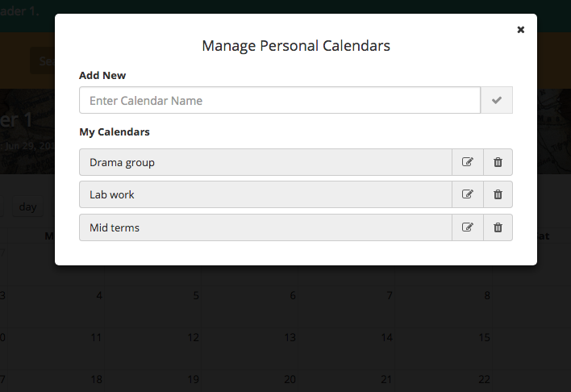Image resolution: width=571 pixels, height=392 pixels.
Task: Click the edit icon for Lab work
Action: click(x=468, y=194)
